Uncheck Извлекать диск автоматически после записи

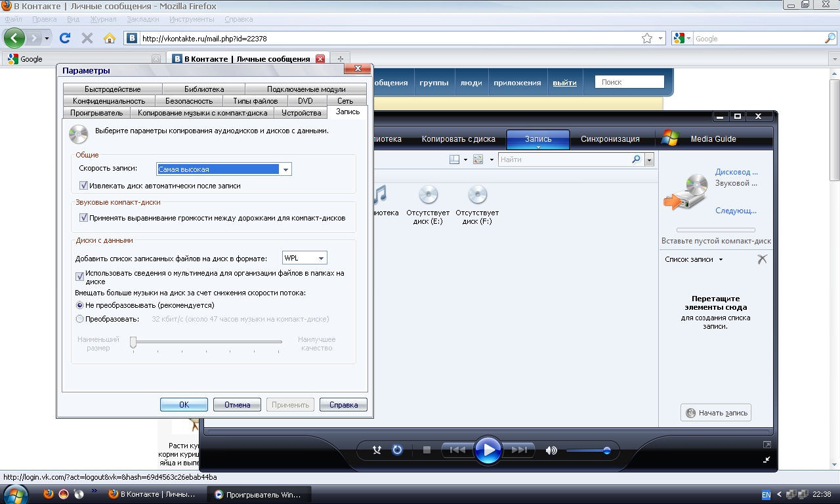click(x=83, y=186)
